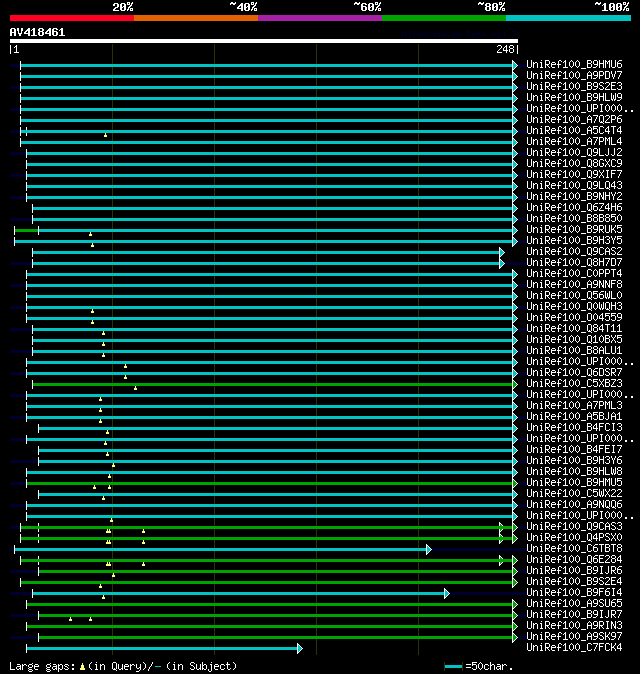Screen dimensions: 640x674
Task: Select the UniRef100_B9HMU5 label
Action: 574,483
